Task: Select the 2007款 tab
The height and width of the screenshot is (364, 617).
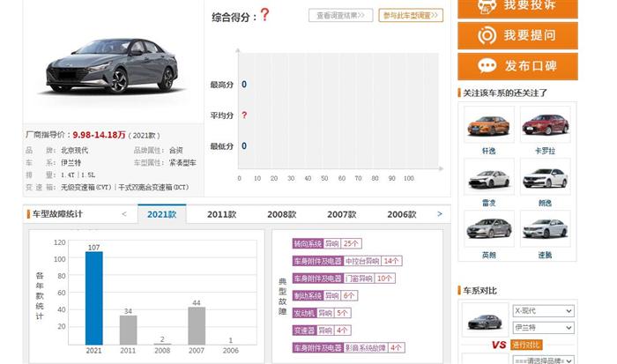Action: [342, 214]
